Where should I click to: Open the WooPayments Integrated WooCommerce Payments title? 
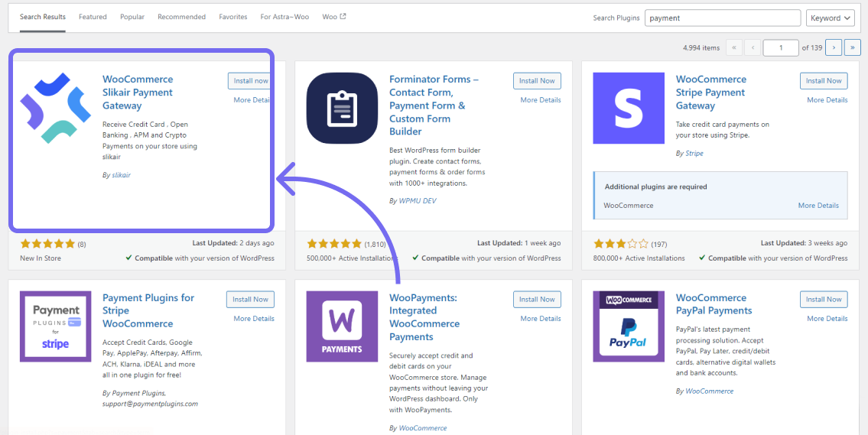coord(424,317)
